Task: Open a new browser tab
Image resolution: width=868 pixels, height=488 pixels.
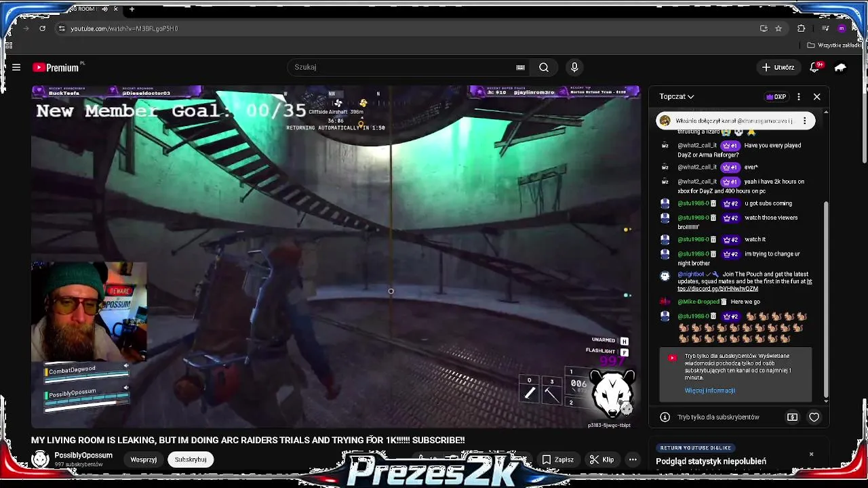Action: (x=132, y=9)
